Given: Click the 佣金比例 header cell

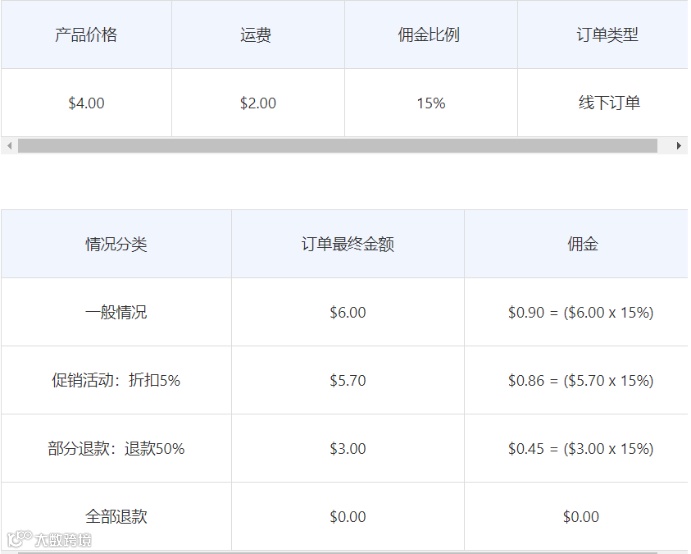Looking at the screenshot, I should pos(430,35).
